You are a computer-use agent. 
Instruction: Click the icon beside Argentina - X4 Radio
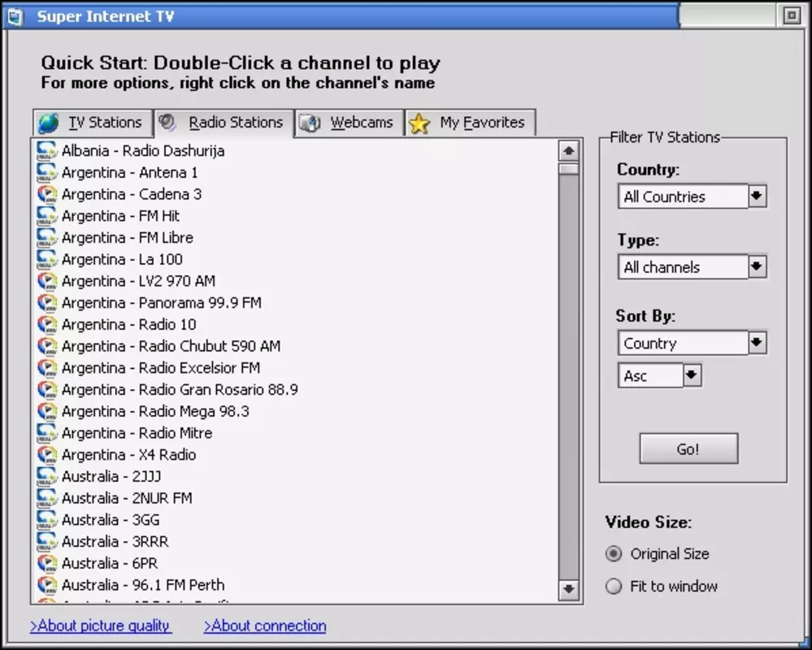click(x=46, y=455)
